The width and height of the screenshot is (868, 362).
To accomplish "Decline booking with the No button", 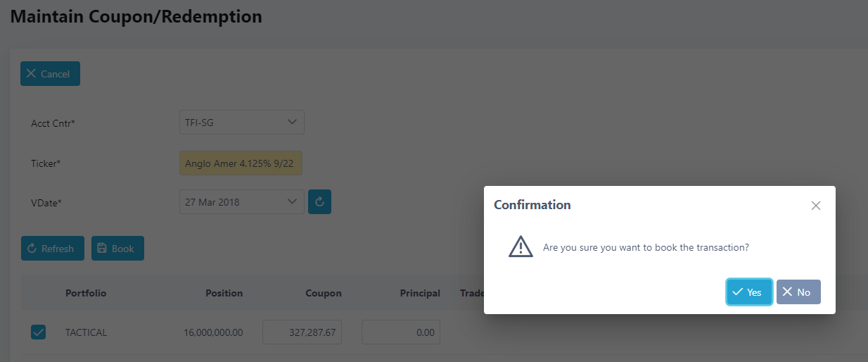I will 798,292.
